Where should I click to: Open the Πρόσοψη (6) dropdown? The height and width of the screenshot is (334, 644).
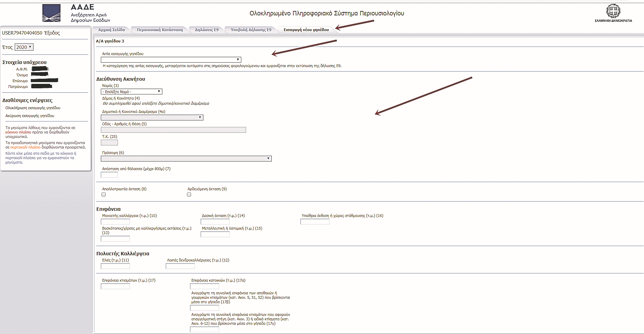186,158
